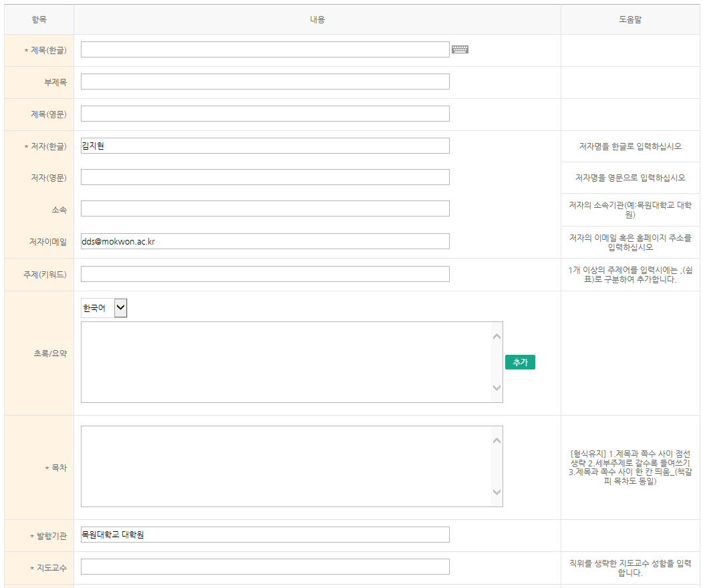Click the 제목(영문) English title field
This screenshot has width=703, height=588.
(265, 114)
